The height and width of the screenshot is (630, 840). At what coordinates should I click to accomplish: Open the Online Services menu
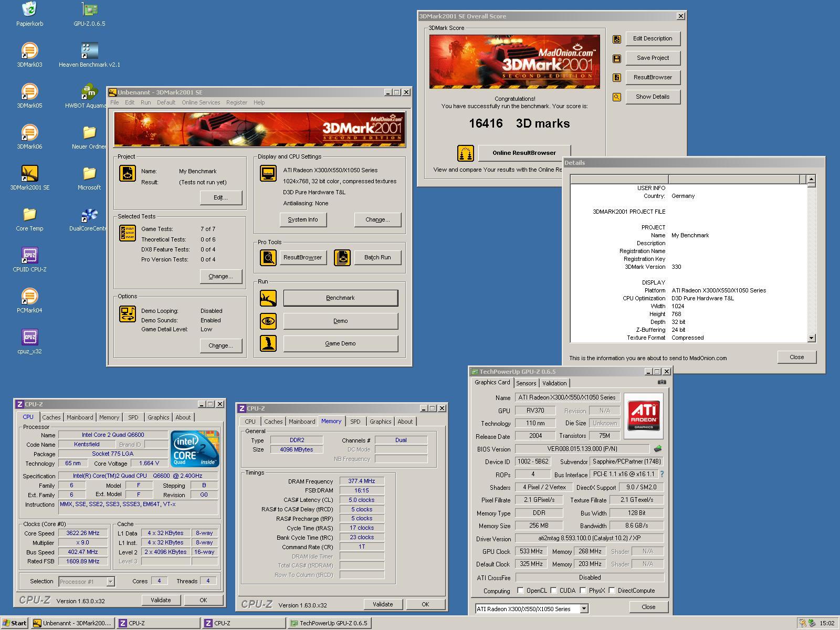tap(201, 102)
